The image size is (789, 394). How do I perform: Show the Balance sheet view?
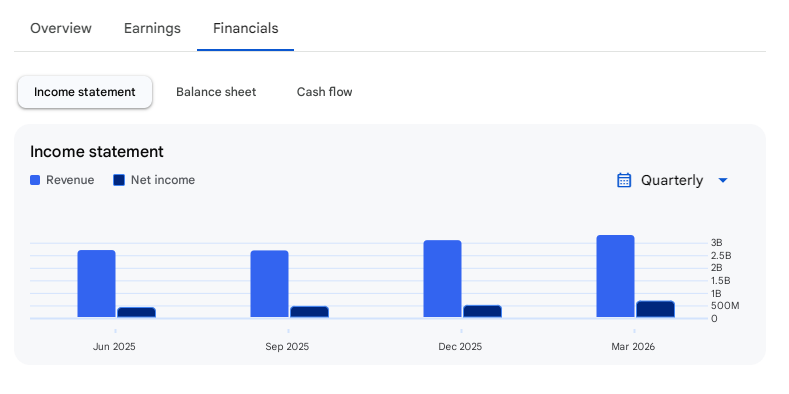216,92
